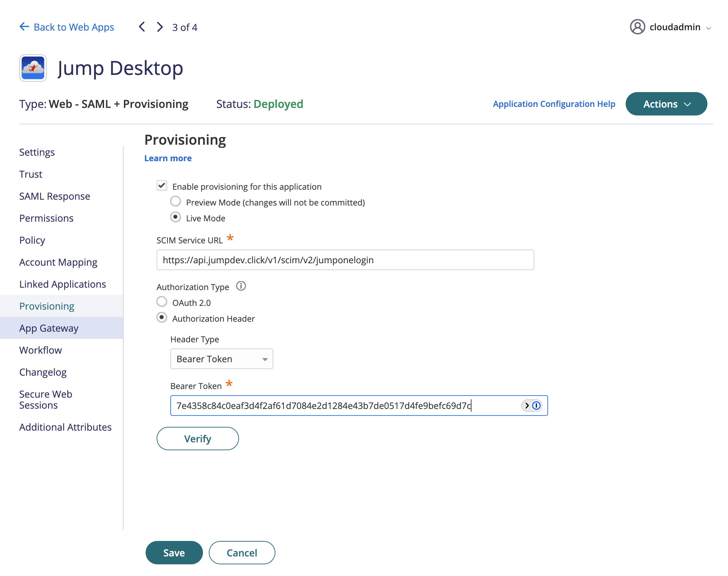728x576 pixels.
Task: Open the Header Type Bearer Token dropdown
Action: pyautogui.click(x=222, y=359)
